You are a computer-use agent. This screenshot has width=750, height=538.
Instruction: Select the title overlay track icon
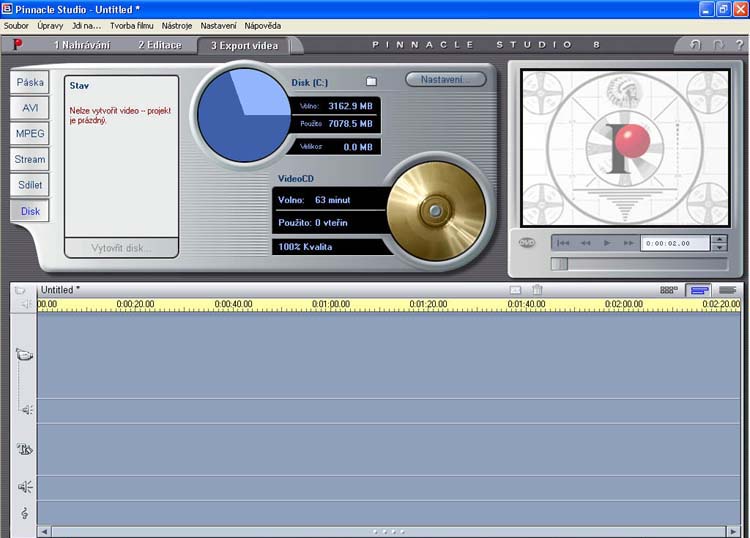click(25, 449)
